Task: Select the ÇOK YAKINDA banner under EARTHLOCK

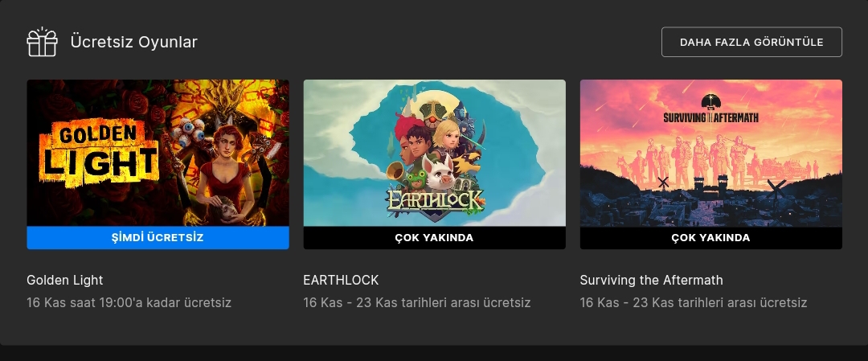Action: pos(435,237)
